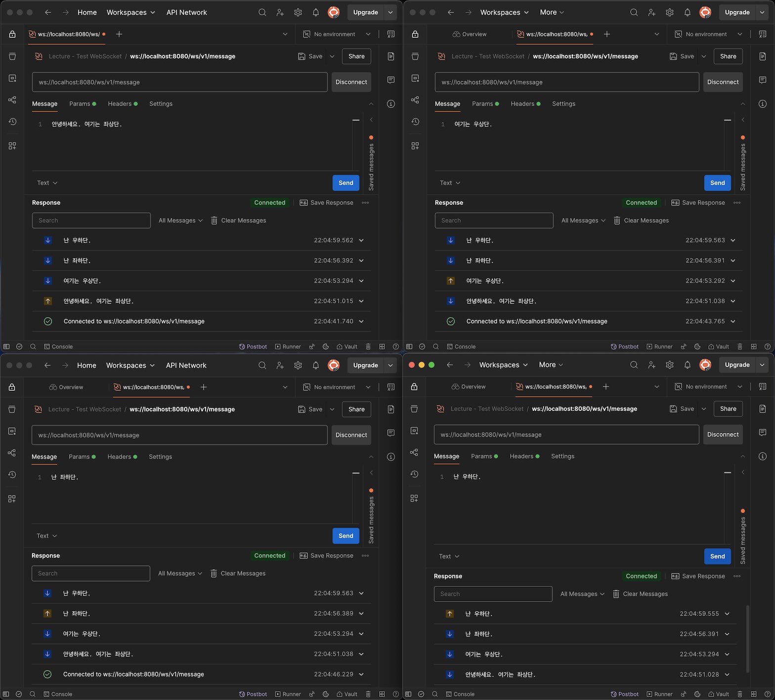Image resolution: width=775 pixels, height=700 pixels.
Task: Click Upgrade button in top-left window
Action: pyautogui.click(x=365, y=12)
